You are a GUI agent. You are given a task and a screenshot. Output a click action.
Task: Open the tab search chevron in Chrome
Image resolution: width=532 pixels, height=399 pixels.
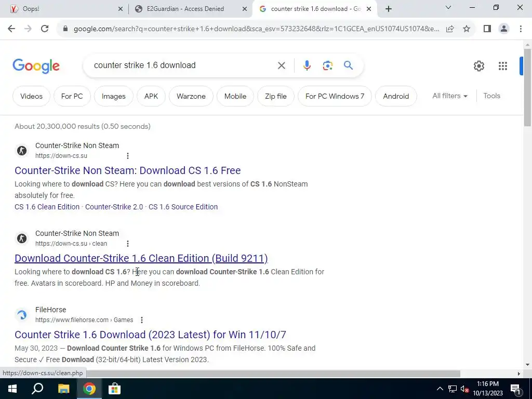click(448, 7)
